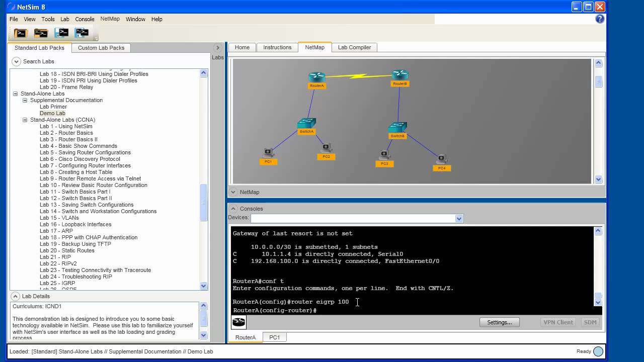Select Lab 9 - Router Remote Access via Telnet
Image resolution: width=644 pixels, height=362 pixels.
[x=91, y=178]
